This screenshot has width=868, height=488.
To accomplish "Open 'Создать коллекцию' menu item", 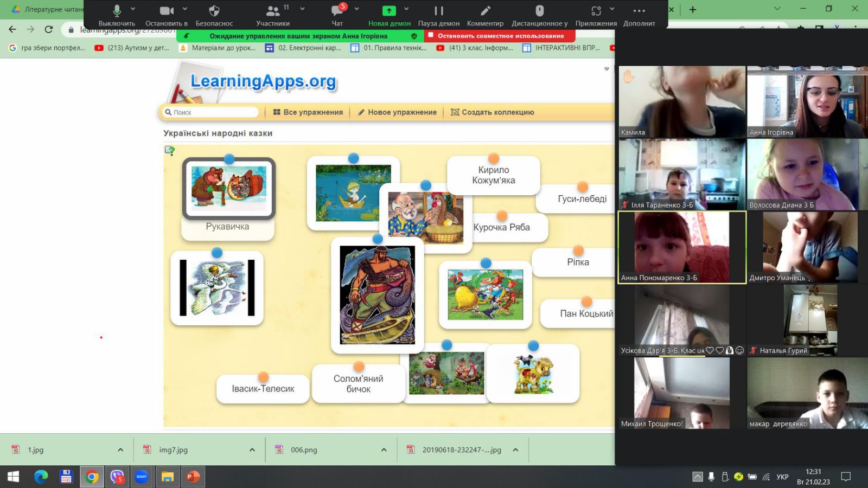I will [493, 112].
